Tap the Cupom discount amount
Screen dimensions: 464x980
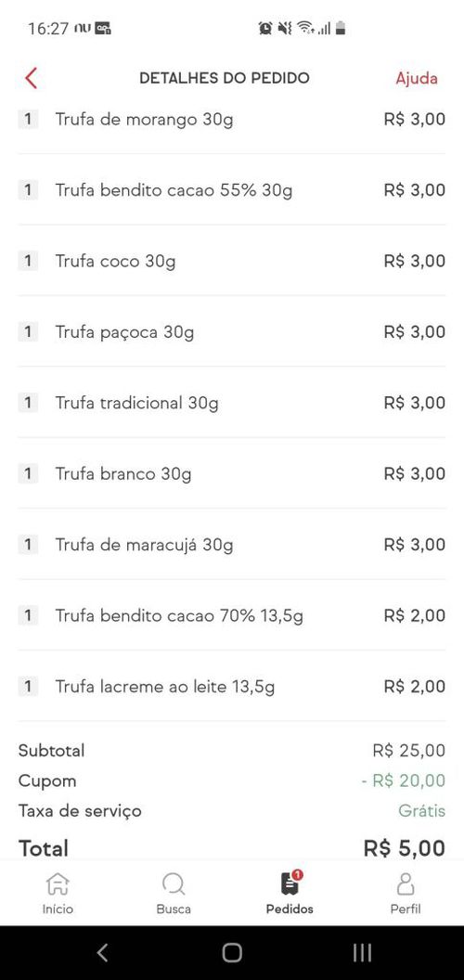pos(404,780)
